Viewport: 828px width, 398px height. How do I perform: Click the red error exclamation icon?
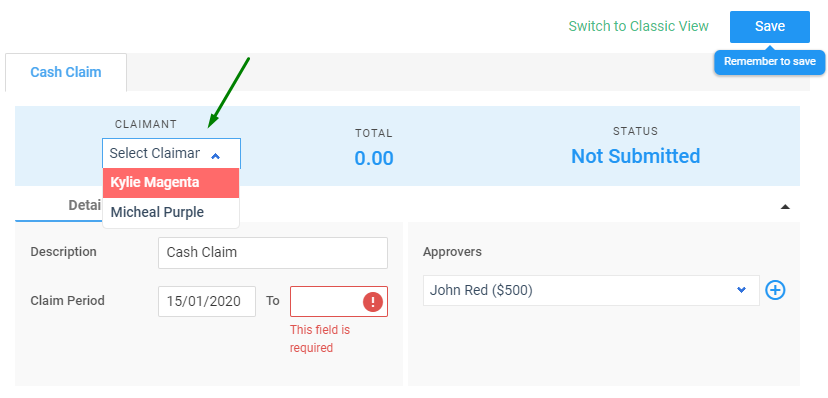pyautogui.click(x=373, y=302)
